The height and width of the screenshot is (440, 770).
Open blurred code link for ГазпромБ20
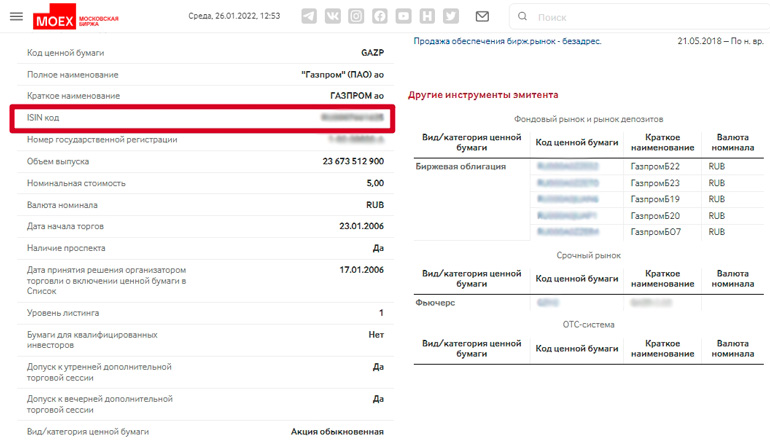[567, 216]
